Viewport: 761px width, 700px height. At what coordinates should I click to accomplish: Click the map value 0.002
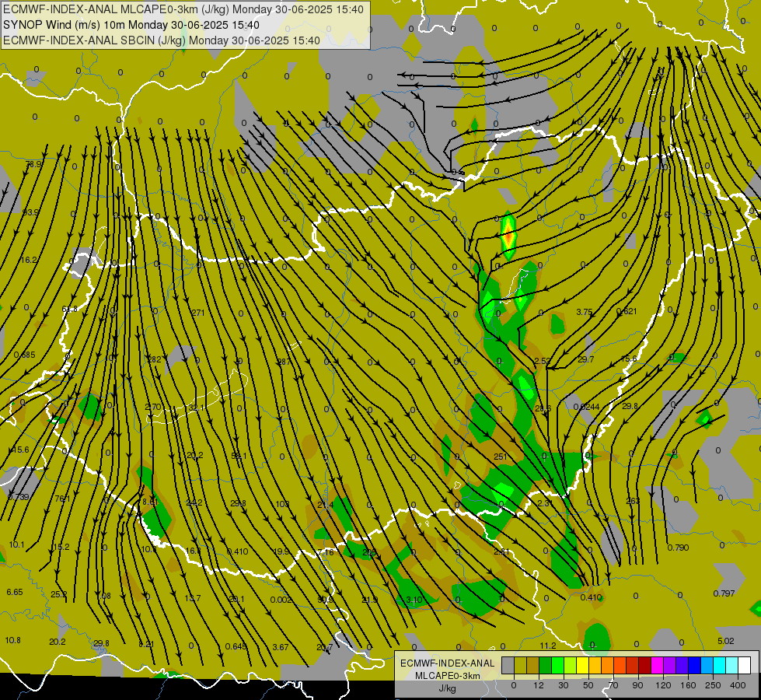281,599
